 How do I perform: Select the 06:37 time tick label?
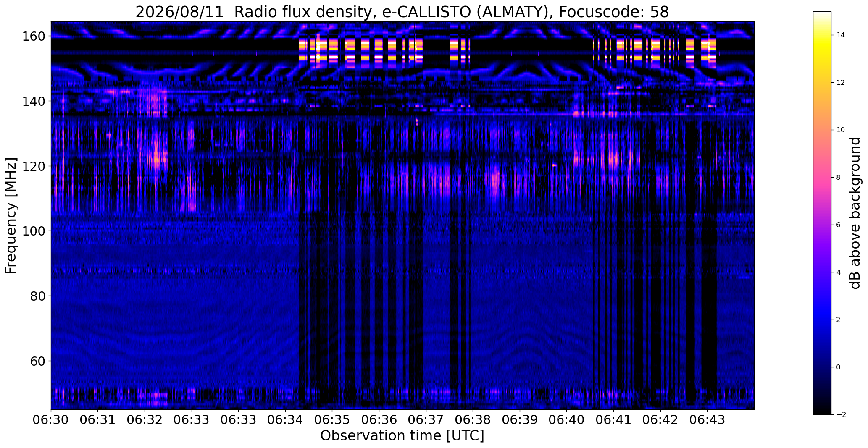[x=426, y=420]
